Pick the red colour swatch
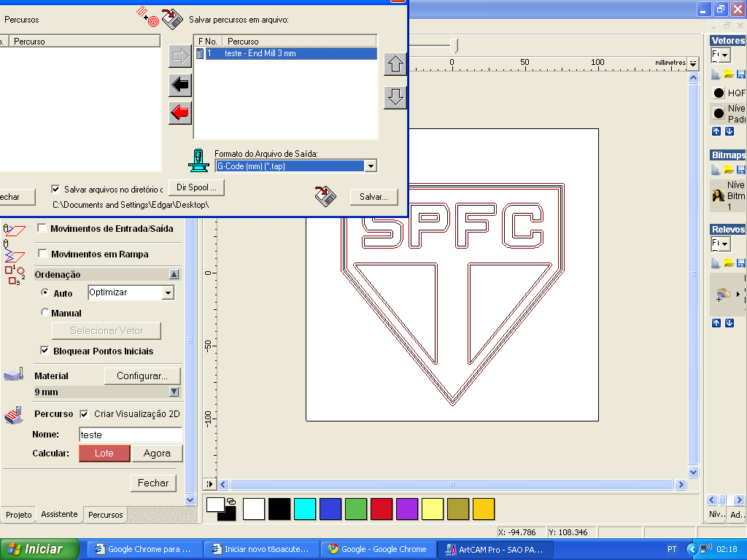 point(381,509)
